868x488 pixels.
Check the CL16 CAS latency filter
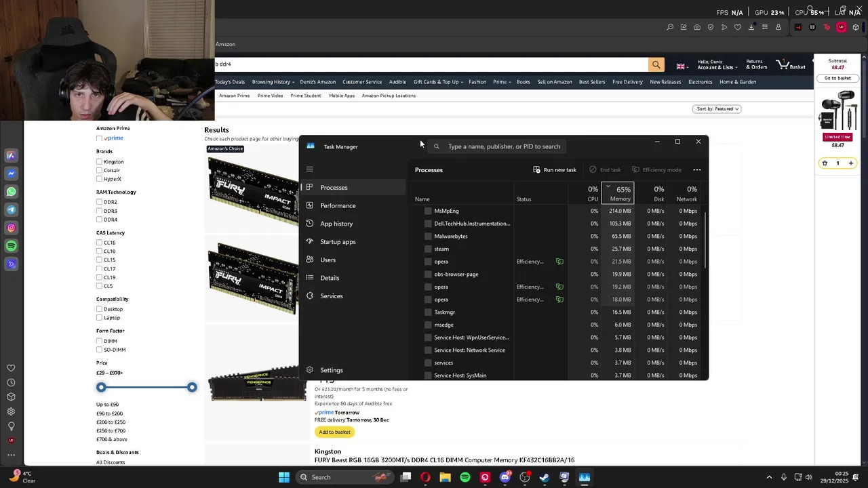click(x=99, y=243)
